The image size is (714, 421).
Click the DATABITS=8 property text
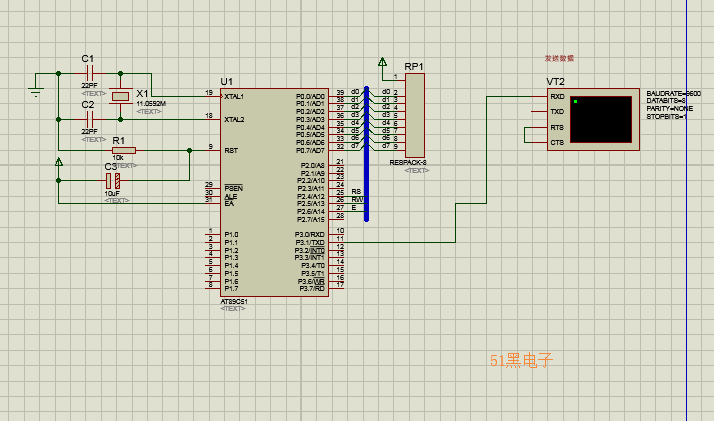(666, 101)
